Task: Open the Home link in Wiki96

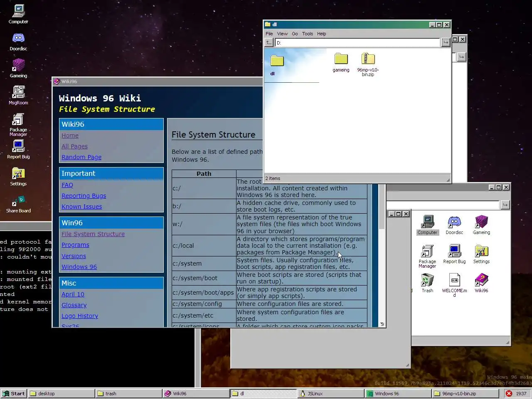Action: (70, 135)
